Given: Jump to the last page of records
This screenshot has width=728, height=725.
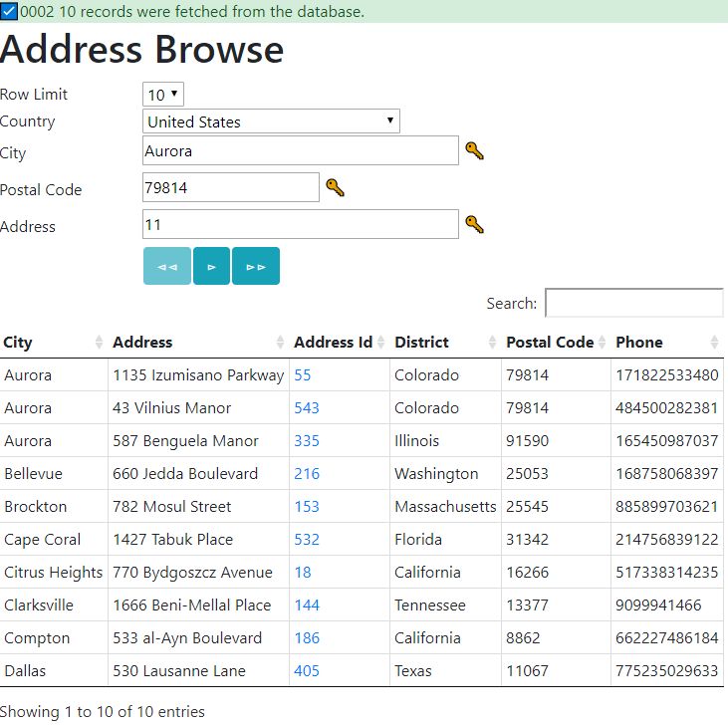Looking at the screenshot, I should 256,266.
